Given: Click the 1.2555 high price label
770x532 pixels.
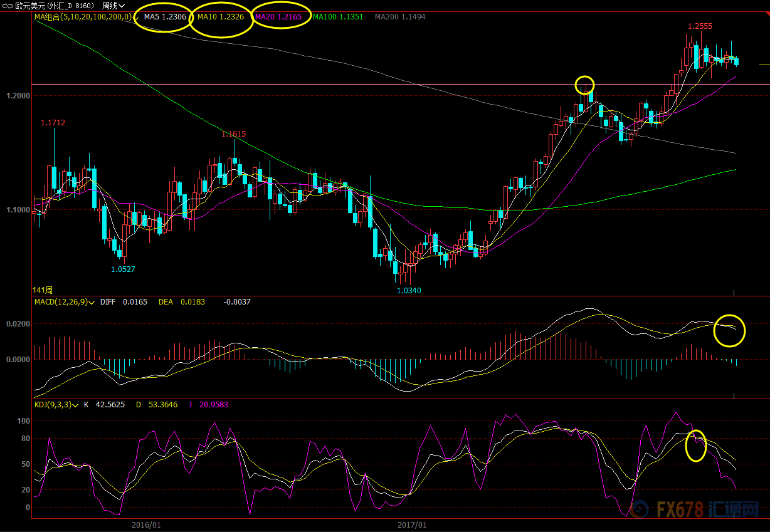Looking at the screenshot, I should (x=700, y=26).
